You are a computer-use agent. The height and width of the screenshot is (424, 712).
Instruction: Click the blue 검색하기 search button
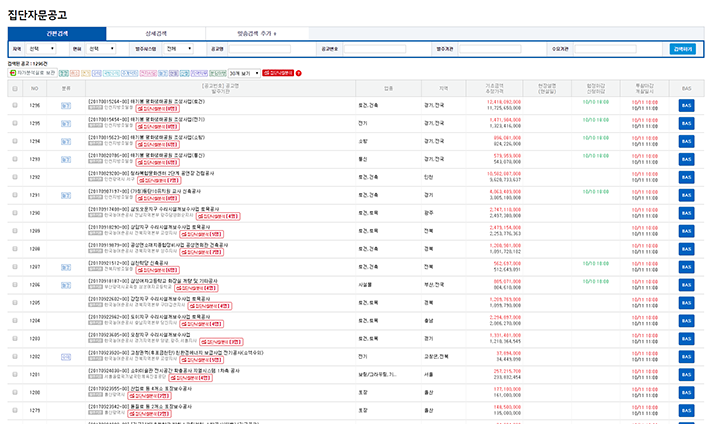tap(682, 49)
